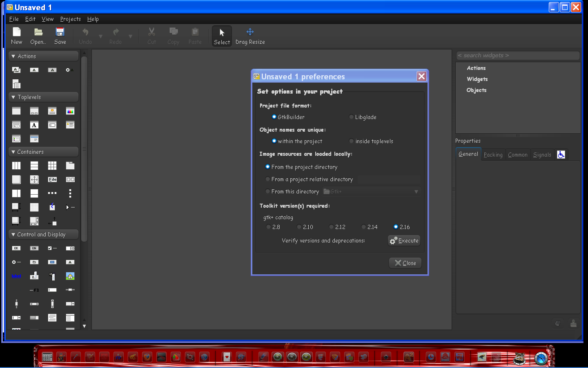Open the File menu
The height and width of the screenshot is (368, 588).
(14, 19)
